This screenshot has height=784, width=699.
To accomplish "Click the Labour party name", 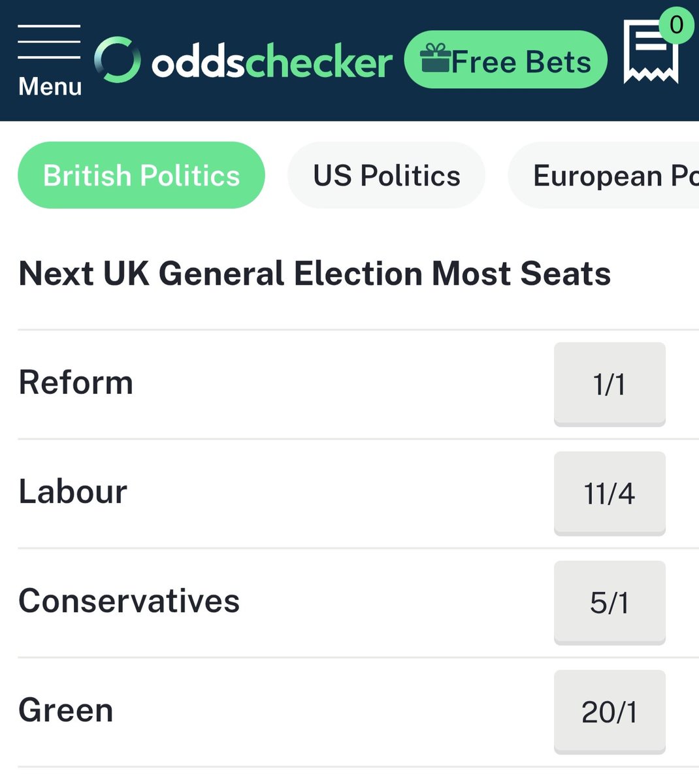I will 73,492.
